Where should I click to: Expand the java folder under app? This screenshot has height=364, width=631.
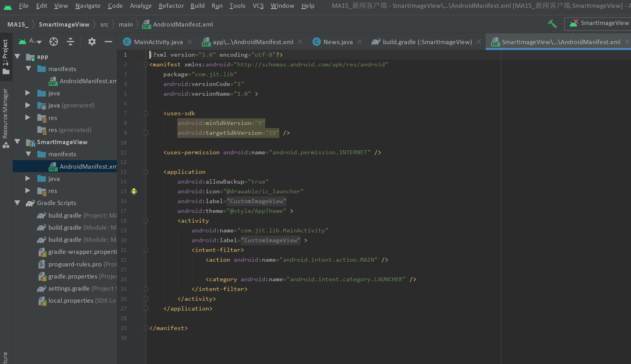click(x=27, y=93)
